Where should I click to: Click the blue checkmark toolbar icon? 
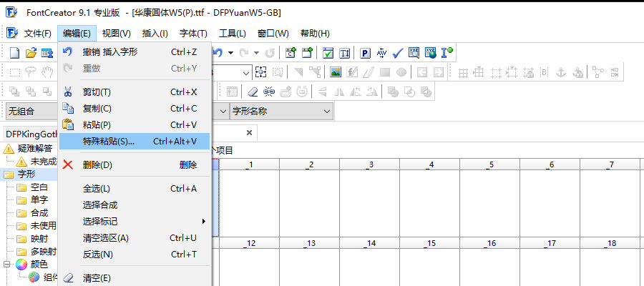[398, 53]
